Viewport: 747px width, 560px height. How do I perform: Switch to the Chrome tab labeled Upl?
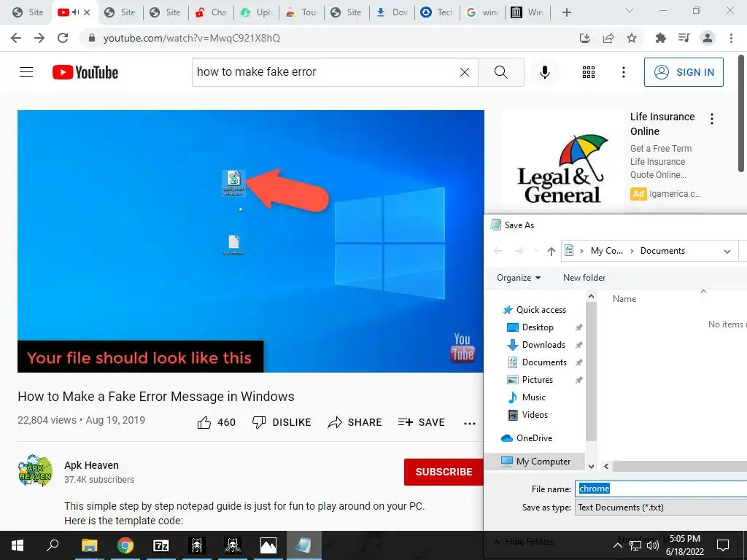tap(256, 12)
